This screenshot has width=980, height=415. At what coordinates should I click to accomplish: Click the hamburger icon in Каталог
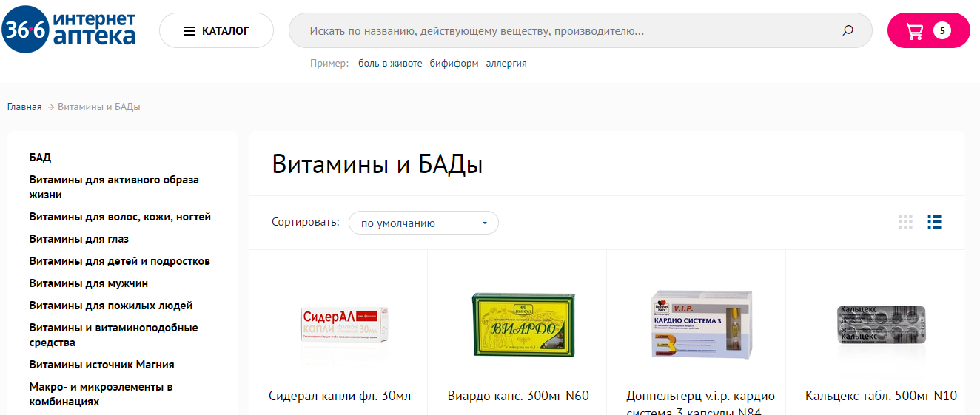(x=189, y=31)
